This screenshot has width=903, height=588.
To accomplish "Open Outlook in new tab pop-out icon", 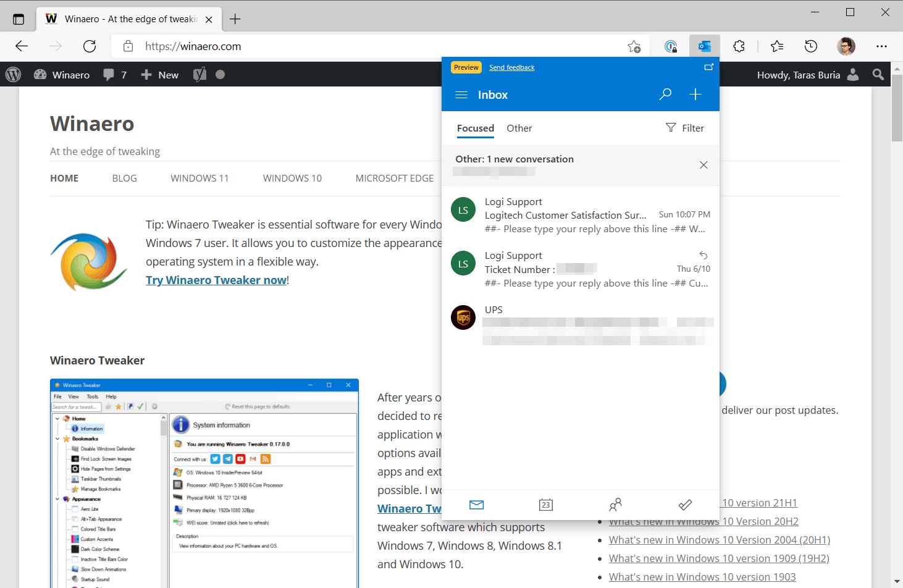I will [708, 67].
